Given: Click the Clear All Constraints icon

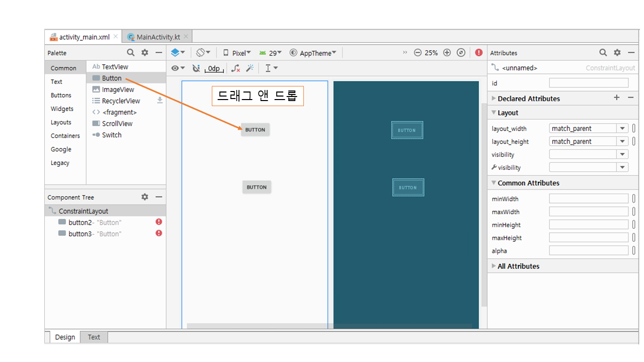Looking at the screenshot, I should tap(235, 68).
